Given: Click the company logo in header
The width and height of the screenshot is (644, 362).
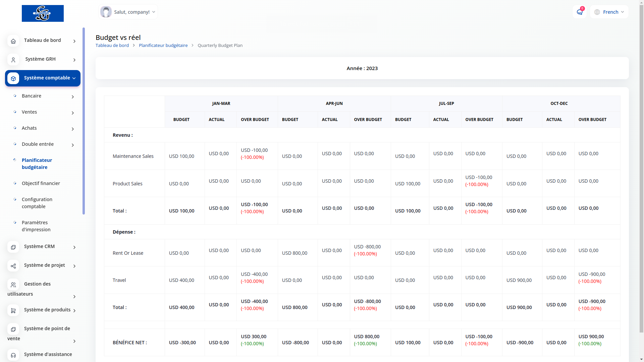Looking at the screenshot, I should point(43,13).
